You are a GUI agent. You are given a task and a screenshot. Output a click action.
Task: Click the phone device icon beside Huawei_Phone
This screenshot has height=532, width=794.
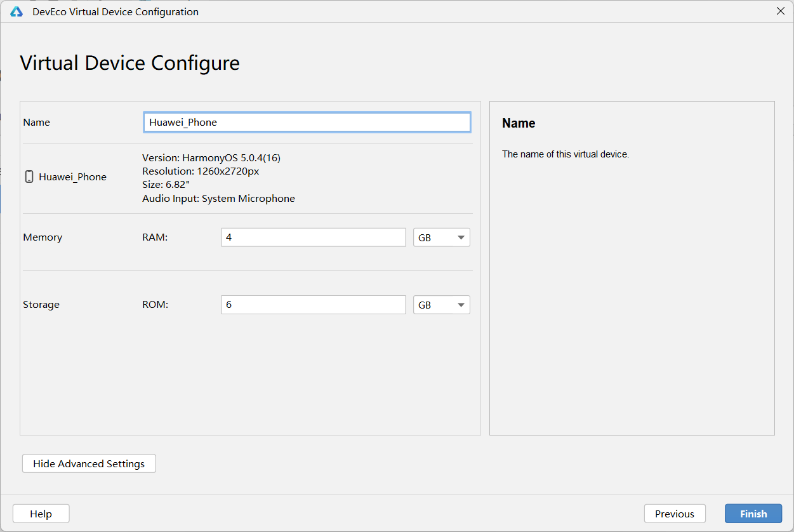click(29, 176)
